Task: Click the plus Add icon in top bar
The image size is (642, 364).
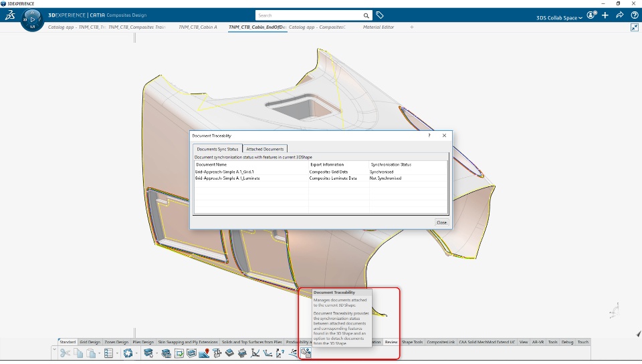Action: [x=605, y=15]
